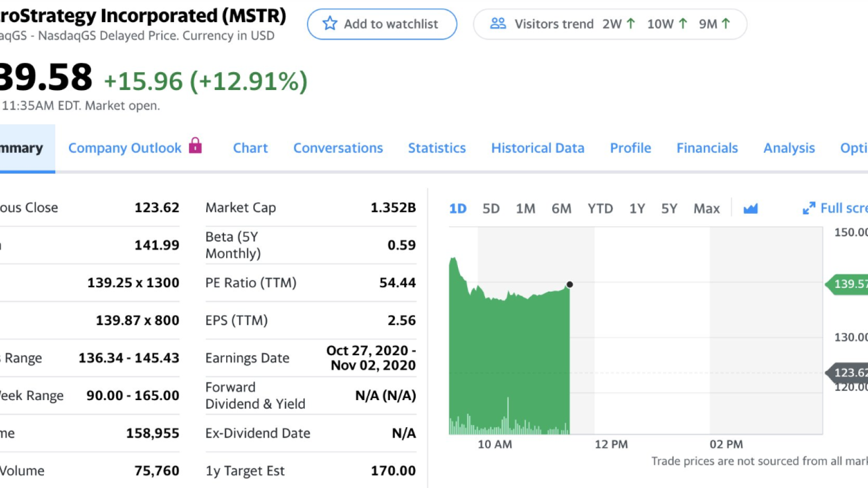Viewport: 868px width, 488px height.
Task: Click the open value 141.99
Action: click(x=157, y=245)
